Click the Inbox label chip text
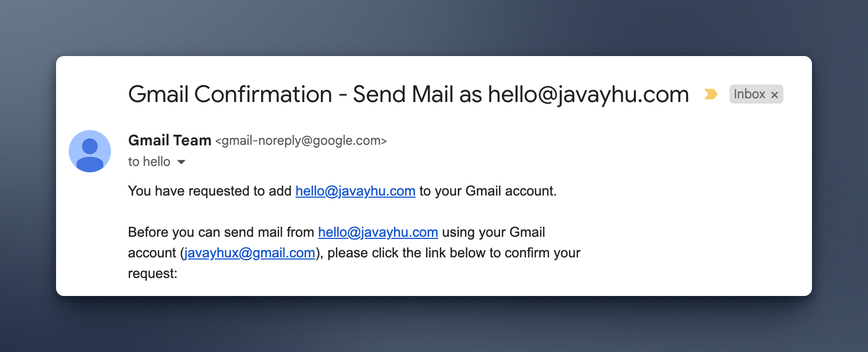Viewport: 868px width, 352px height. 749,94
